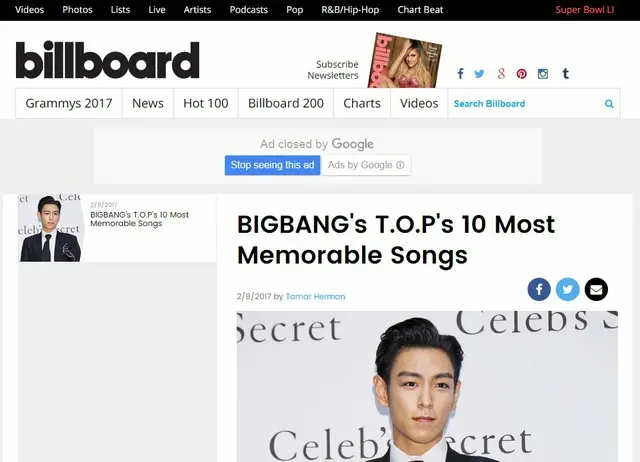
Task: Open the Billboard 200 menu tab
Action: pos(286,103)
